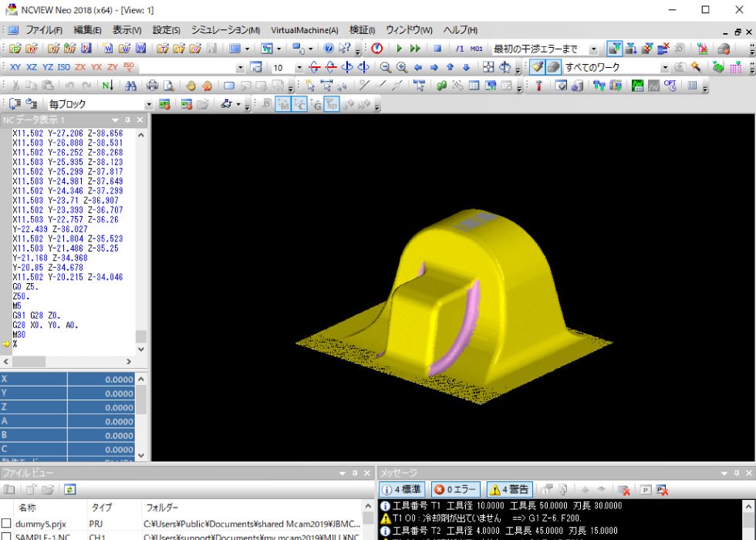
Task: Click the printer icon
Action: 152,86
